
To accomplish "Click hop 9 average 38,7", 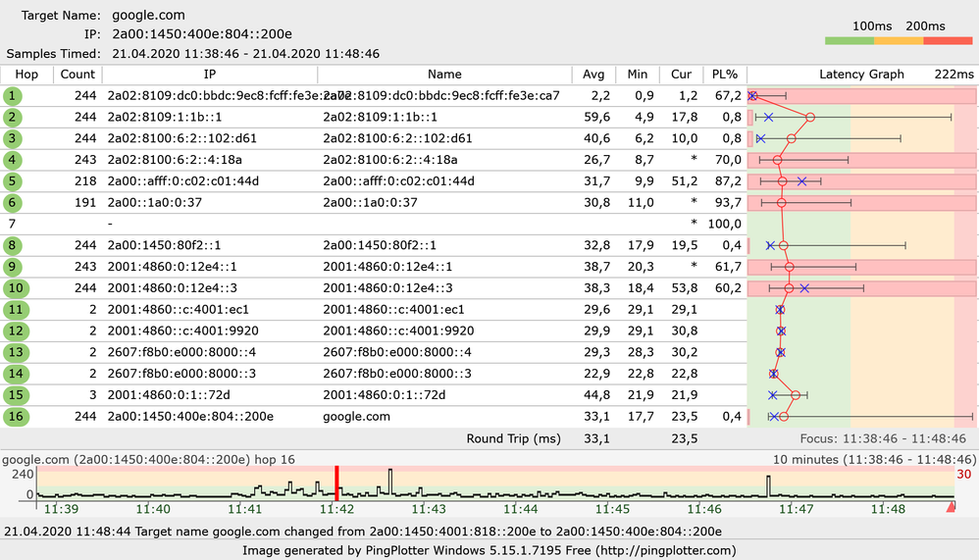I will pos(596,267).
